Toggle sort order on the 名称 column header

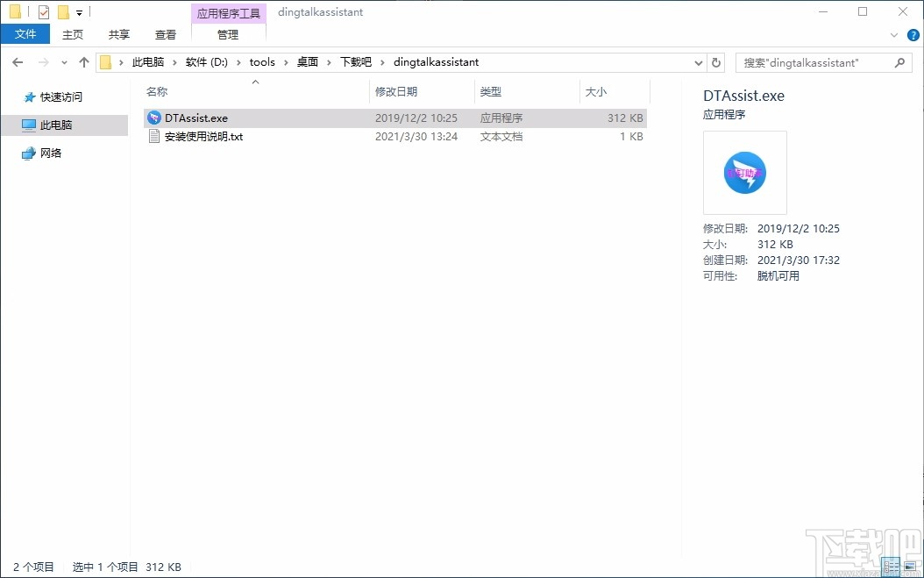tap(158, 91)
